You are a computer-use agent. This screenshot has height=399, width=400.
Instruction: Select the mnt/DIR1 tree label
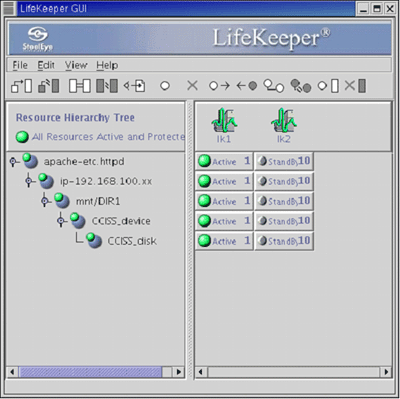point(98,201)
